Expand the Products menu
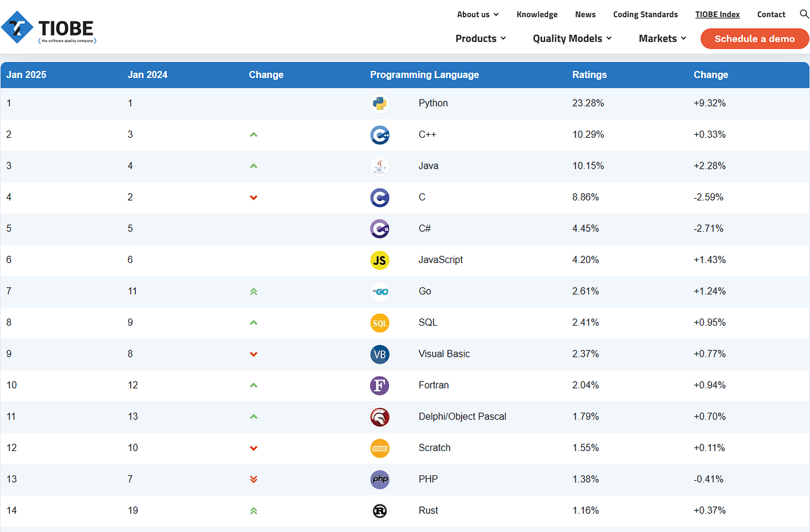The height and width of the screenshot is (532, 810). pyautogui.click(x=481, y=38)
